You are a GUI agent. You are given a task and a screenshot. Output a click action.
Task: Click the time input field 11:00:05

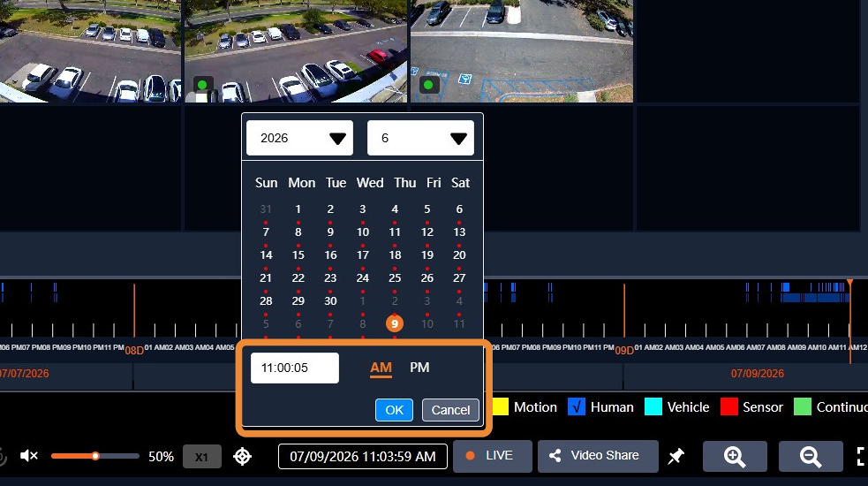pos(295,368)
